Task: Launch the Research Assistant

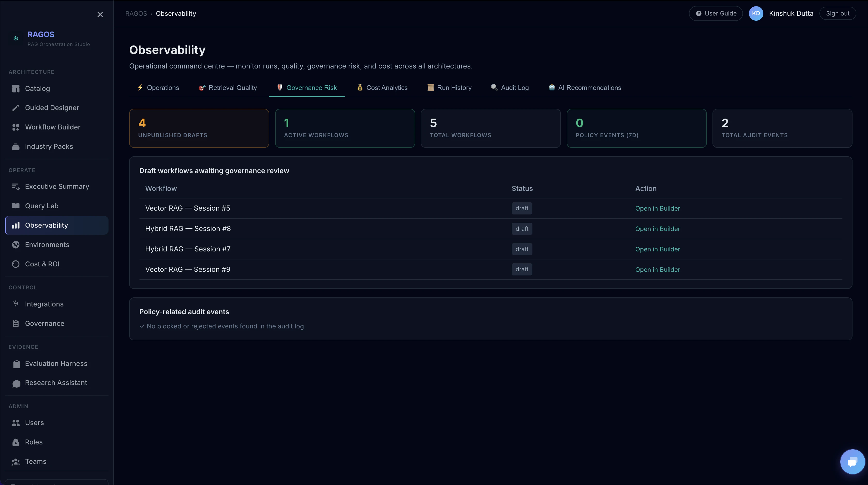Action: coord(56,382)
